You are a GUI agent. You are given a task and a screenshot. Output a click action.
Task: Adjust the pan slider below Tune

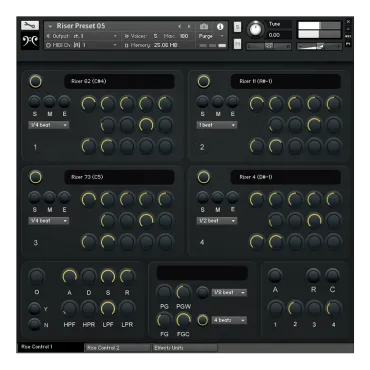pos(269,46)
